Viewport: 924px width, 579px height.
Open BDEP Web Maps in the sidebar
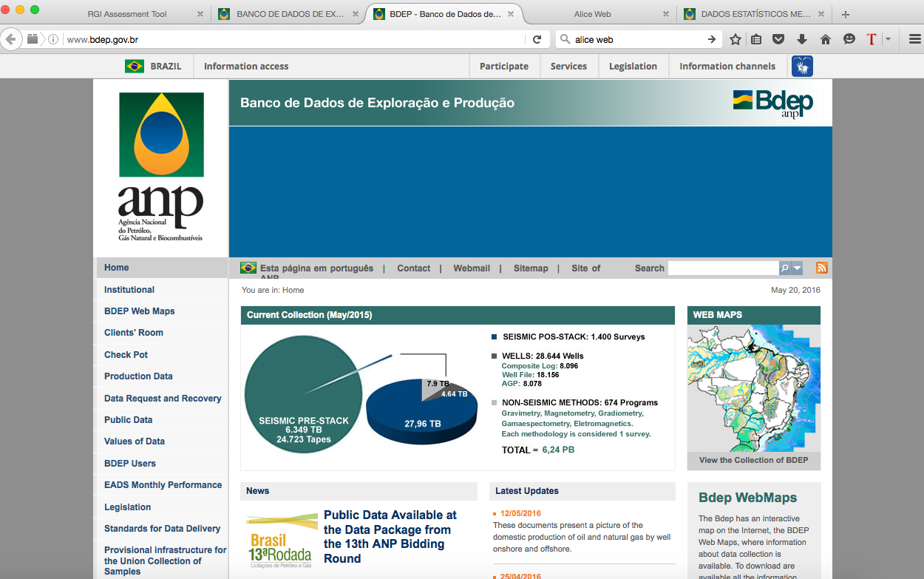[139, 311]
